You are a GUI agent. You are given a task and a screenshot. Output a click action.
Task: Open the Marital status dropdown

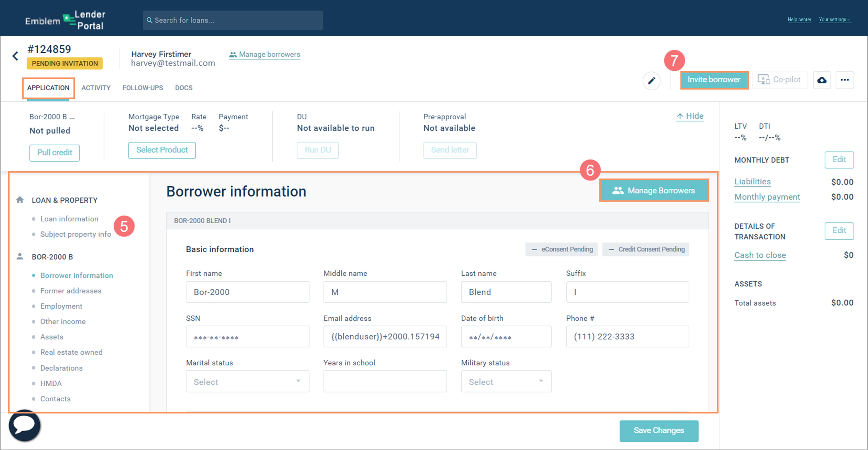click(247, 381)
